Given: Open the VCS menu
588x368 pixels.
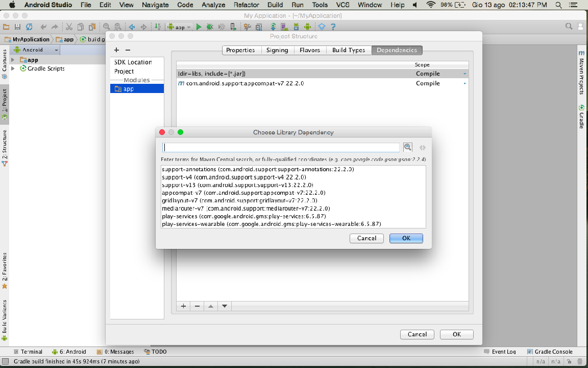Looking at the screenshot, I should [x=343, y=5].
